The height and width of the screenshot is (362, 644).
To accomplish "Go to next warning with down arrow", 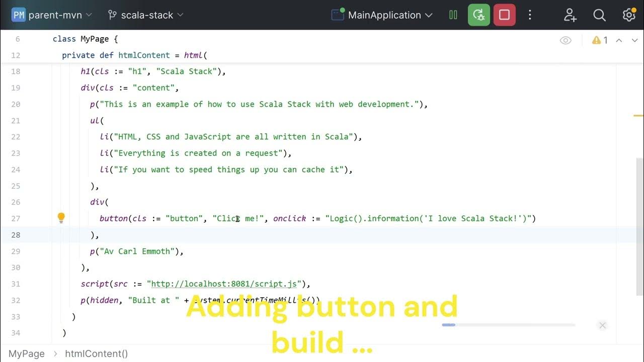I will pos(634,40).
